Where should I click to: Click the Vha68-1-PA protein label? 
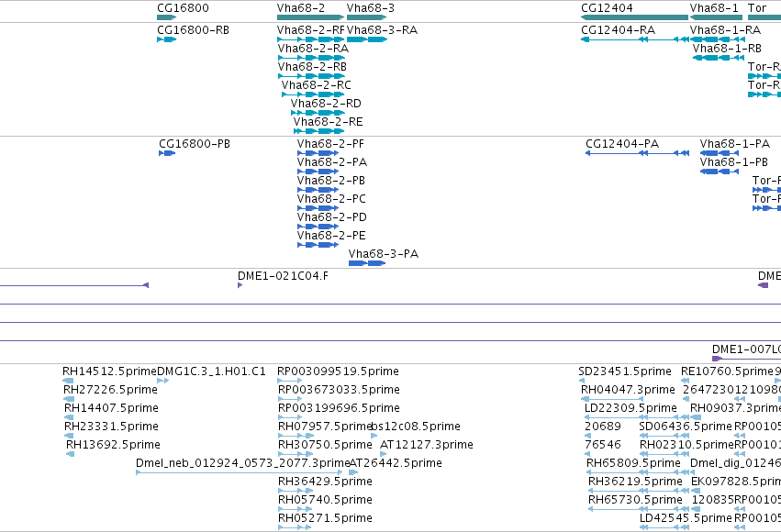(x=735, y=144)
